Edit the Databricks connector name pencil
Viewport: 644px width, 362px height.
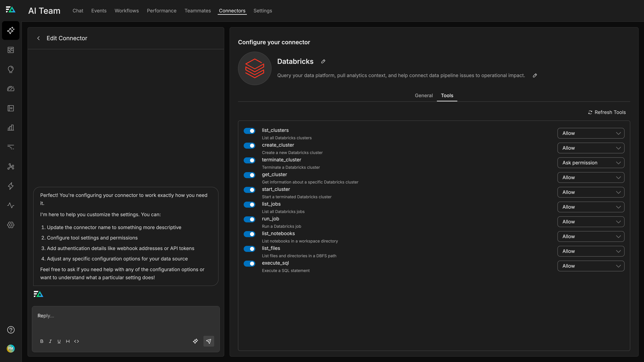(323, 61)
